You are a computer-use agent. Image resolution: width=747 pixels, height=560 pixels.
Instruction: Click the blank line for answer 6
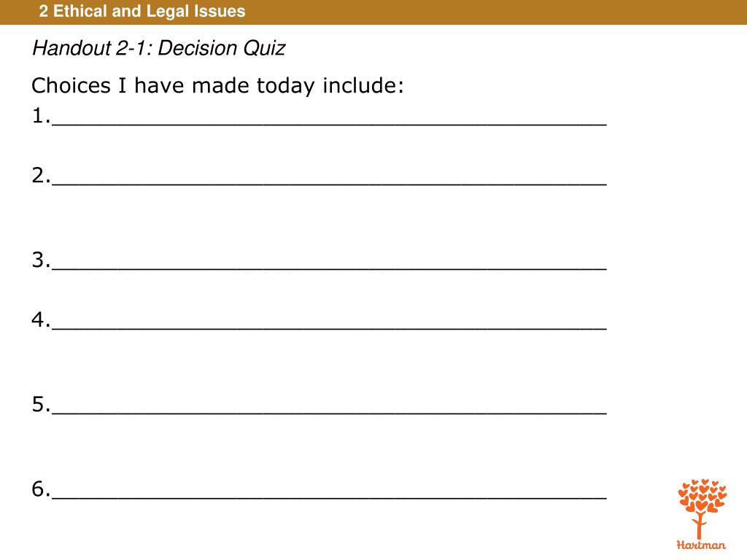(x=329, y=497)
